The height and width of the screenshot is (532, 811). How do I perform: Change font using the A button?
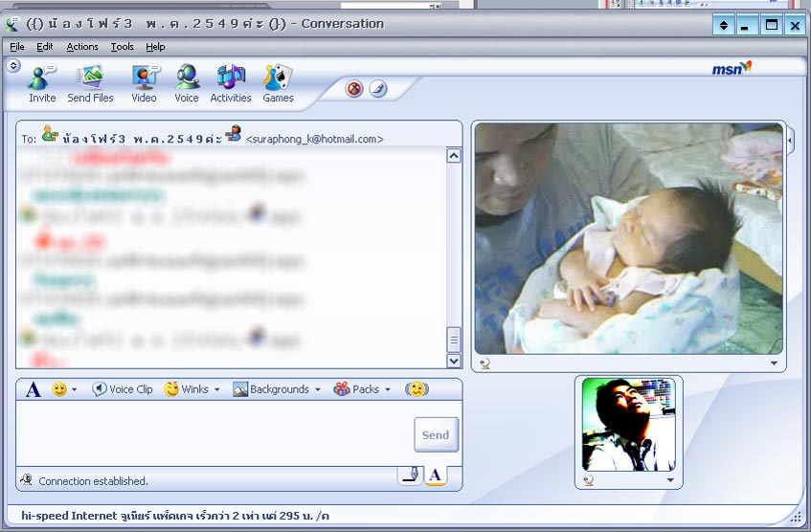(34, 389)
